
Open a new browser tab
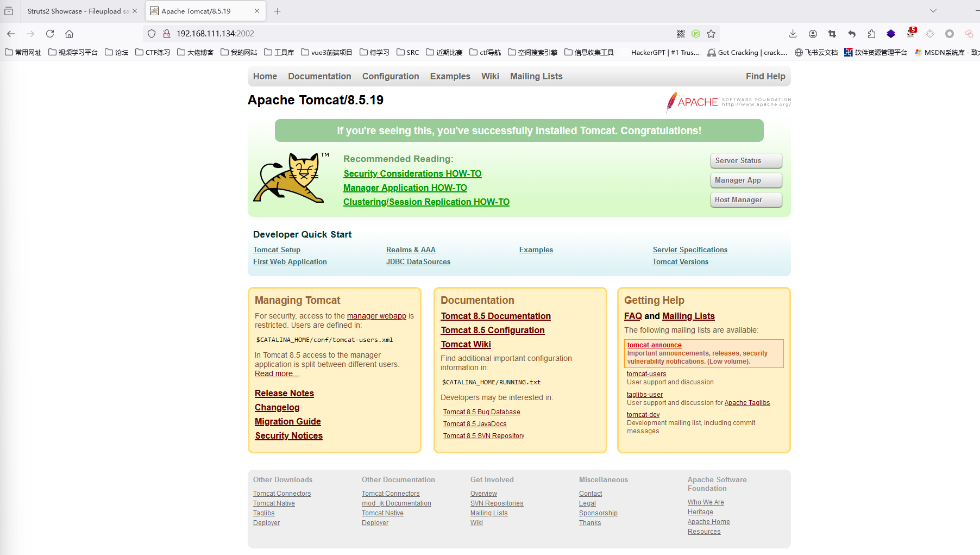click(x=278, y=11)
